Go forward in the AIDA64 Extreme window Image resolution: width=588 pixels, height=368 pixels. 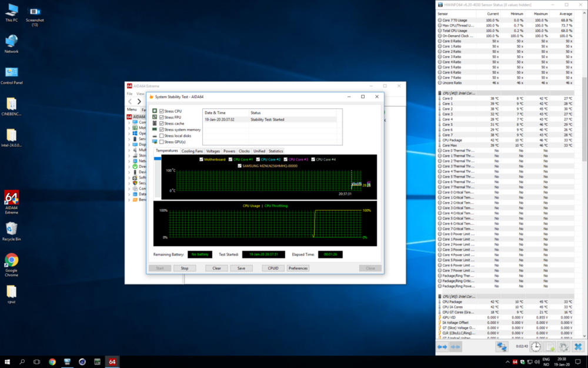pyautogui.click(x=139, y=101)
